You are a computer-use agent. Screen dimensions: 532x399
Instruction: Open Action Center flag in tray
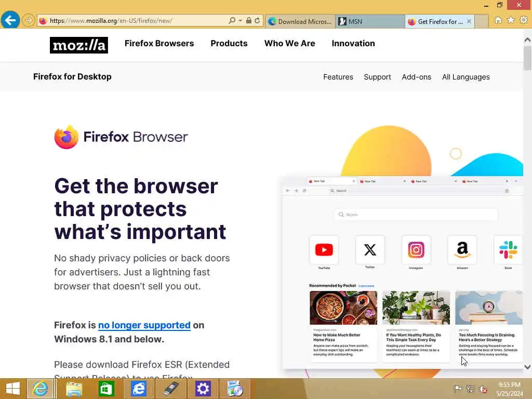tap(458, 389)
